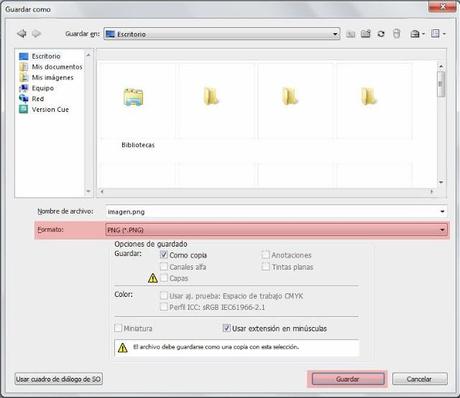Toggle the Miniatura checkbox
460x398 pixels.
(118, 328)
